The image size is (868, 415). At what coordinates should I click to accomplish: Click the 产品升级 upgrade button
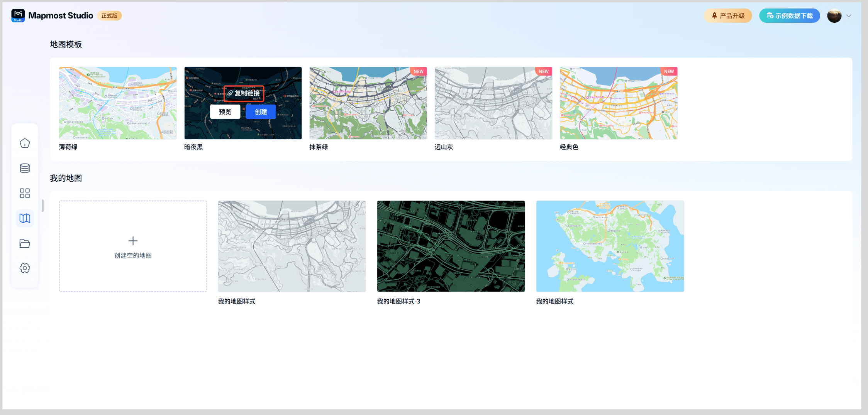728,16
